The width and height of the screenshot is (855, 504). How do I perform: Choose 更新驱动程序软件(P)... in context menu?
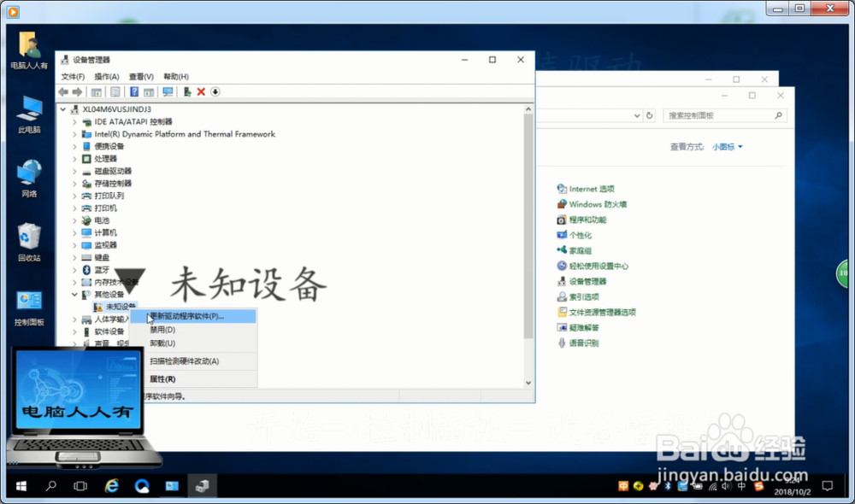point(193,316)
